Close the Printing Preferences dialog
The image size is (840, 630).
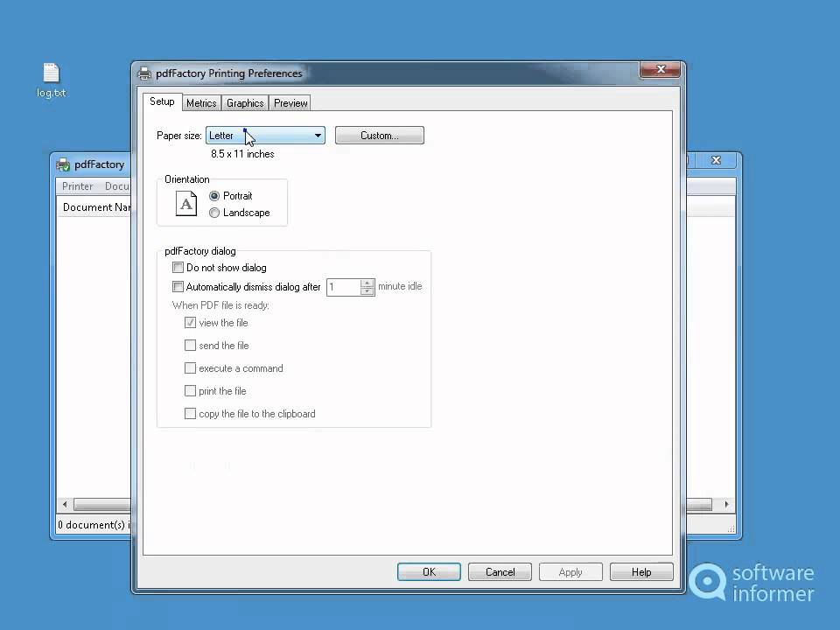point(661,70)
